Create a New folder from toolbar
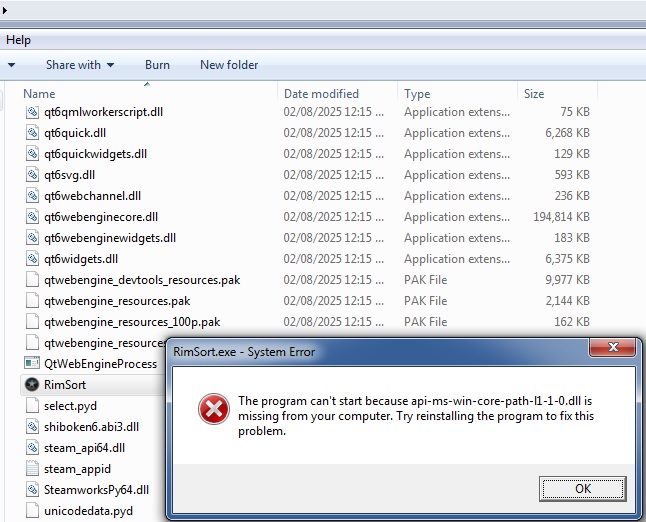This screenshot has width=646, height=522. (x=229, y=65)
